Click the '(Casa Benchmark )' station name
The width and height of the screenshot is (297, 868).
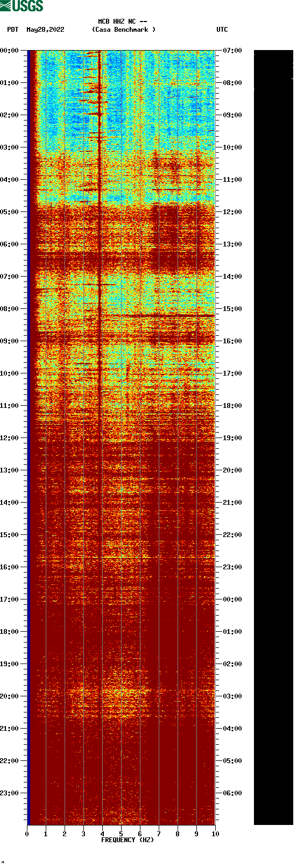[124, 30]
